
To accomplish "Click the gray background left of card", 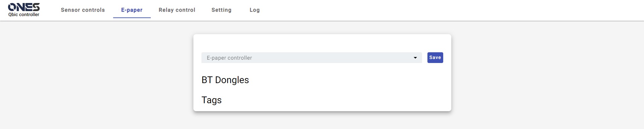I will pos(97,74).
